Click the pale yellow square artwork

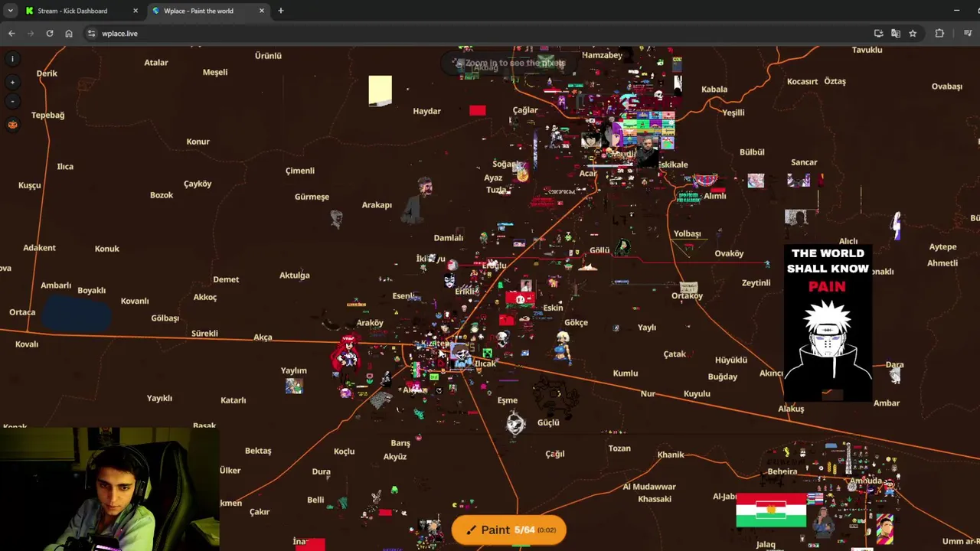pyautogui.click(x=380, y=90)
